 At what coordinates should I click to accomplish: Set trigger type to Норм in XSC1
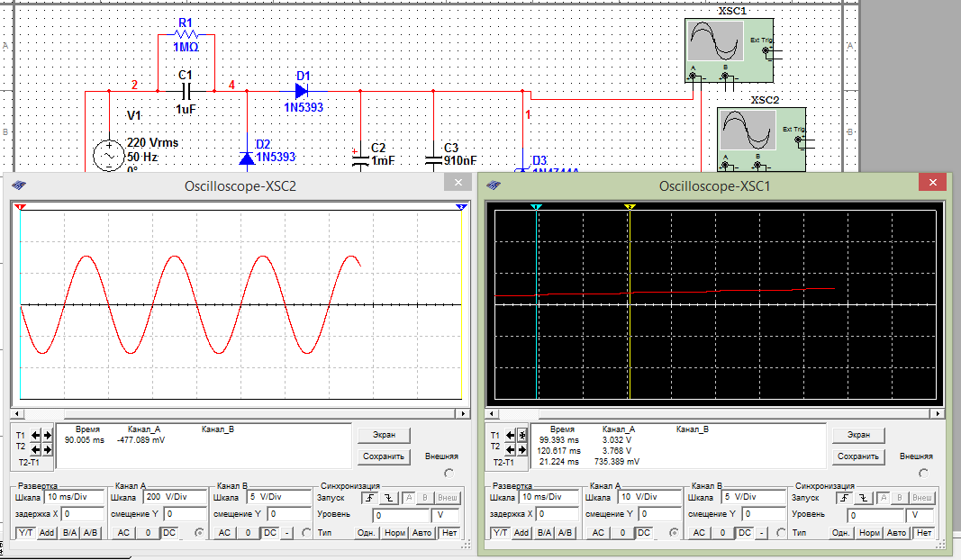click(869, 532)
